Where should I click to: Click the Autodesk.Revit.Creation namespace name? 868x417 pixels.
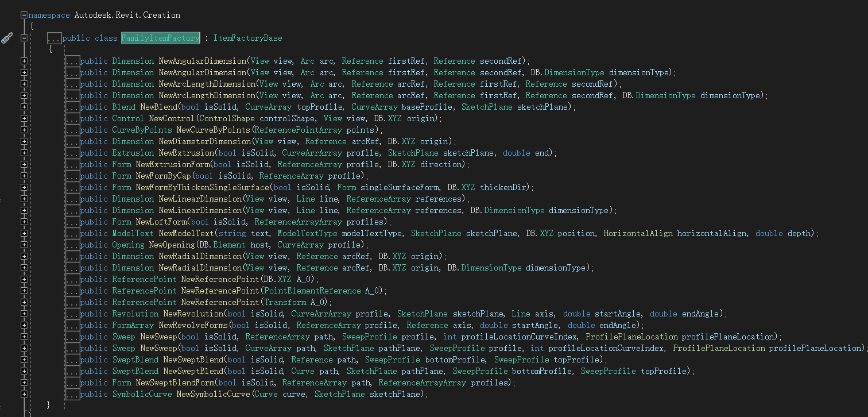click(x=127, y=15)
